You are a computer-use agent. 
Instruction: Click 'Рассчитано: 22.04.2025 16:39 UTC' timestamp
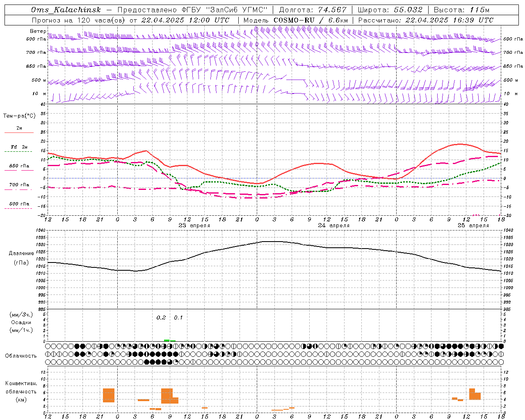tap(426, 20)
